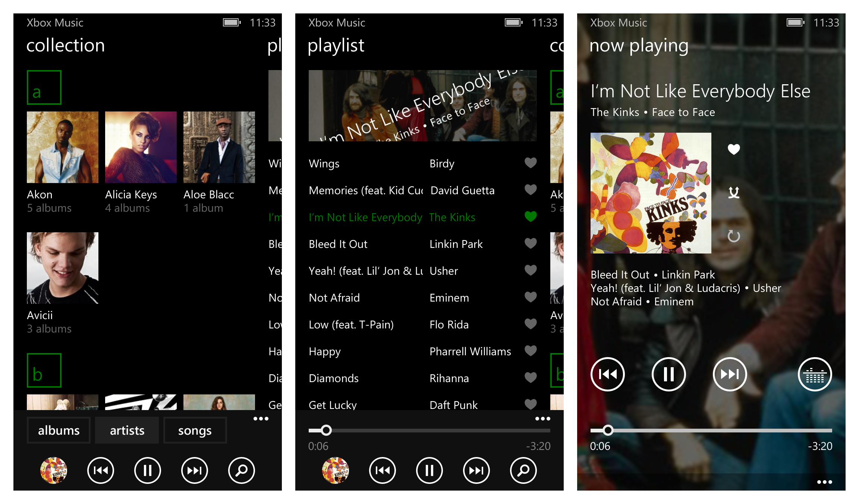Pause playback from playlist screen bar
Screen dimensions: 859x504
pos(429,470)
